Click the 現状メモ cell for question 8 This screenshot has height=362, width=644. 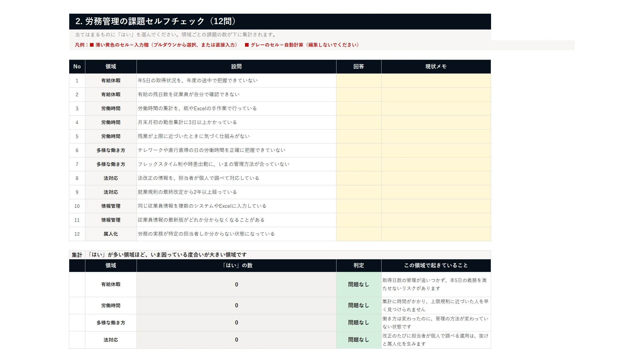point(436,178)
